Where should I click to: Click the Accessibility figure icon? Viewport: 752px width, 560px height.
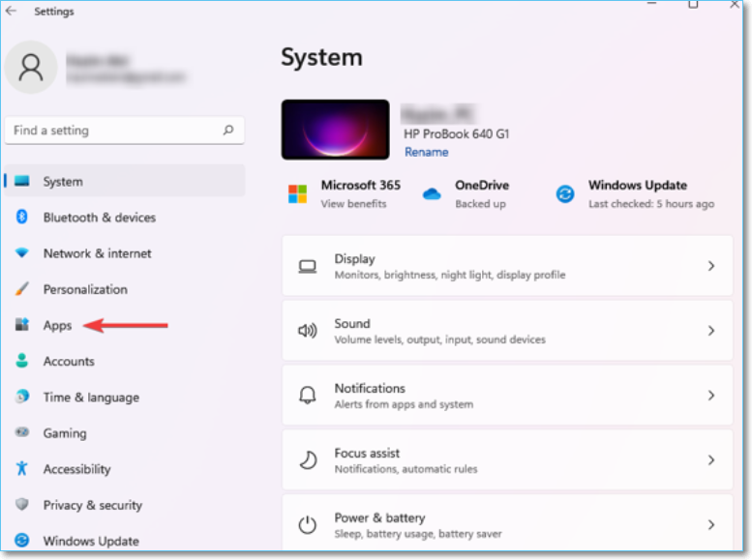[x=21, y=469]
